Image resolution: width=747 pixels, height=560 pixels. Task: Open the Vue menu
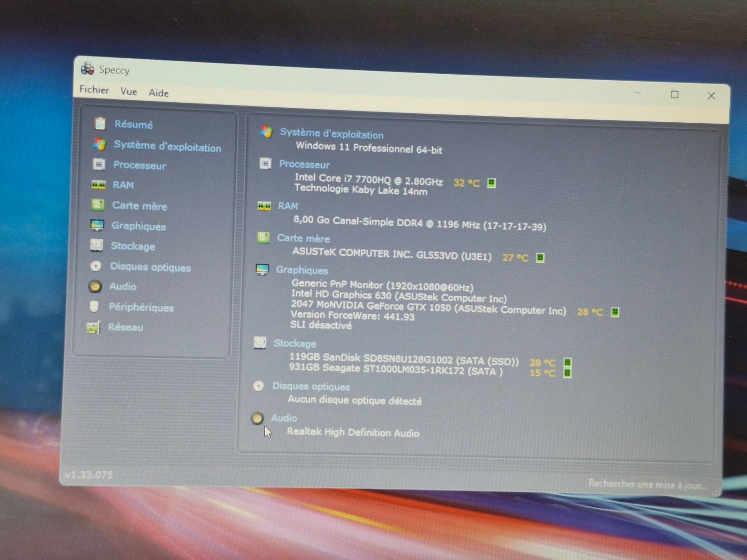point(129,91)
